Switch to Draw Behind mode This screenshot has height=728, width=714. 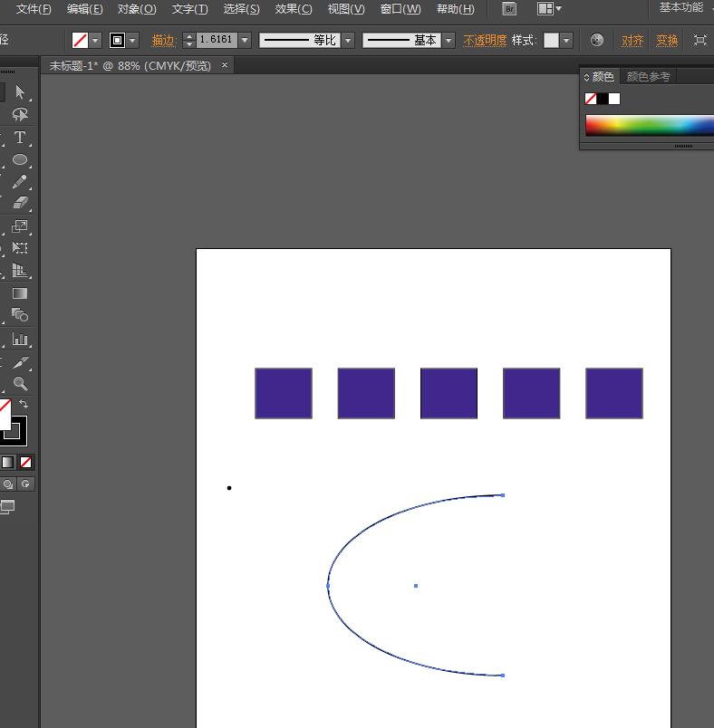point(8,484)
